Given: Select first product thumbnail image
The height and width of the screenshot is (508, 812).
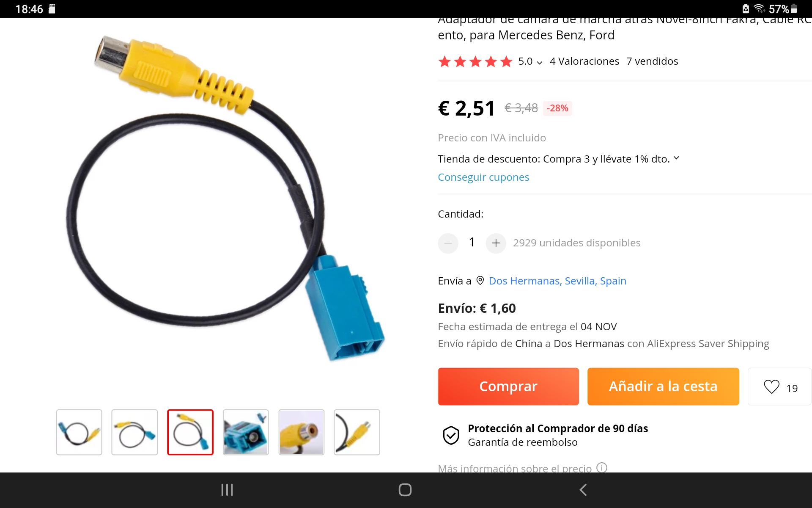Looking at the screenshot, I should [x=79, y=432].
